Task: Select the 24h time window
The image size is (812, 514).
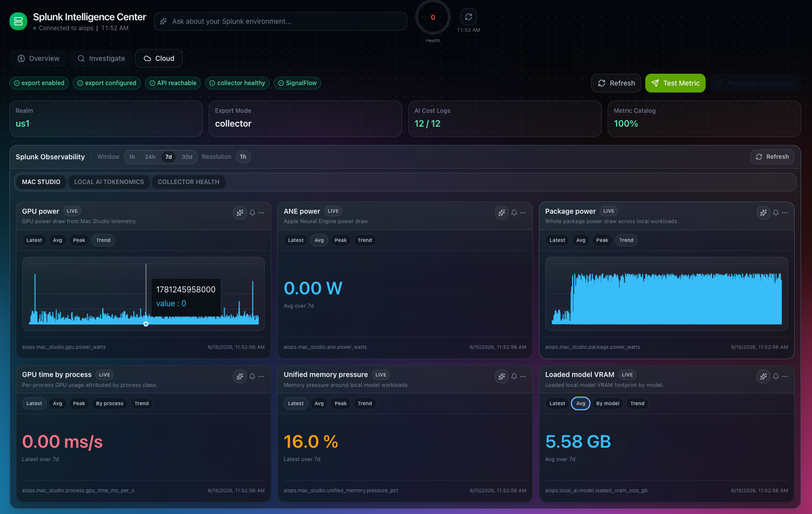Action: pos(150,157)
